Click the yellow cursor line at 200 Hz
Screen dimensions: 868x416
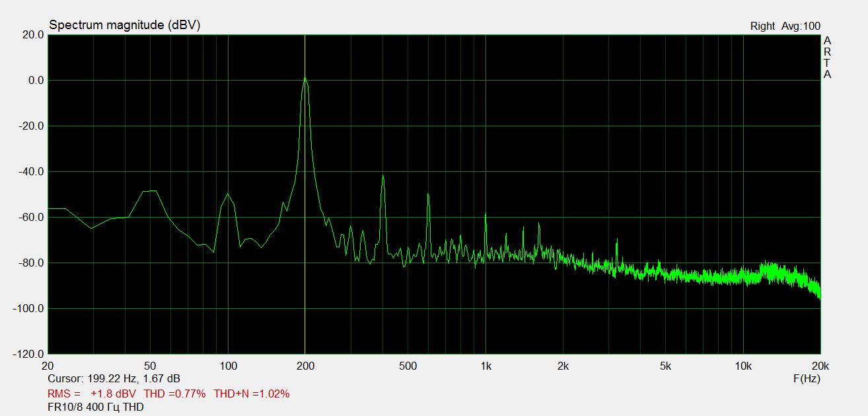[305, 194]
